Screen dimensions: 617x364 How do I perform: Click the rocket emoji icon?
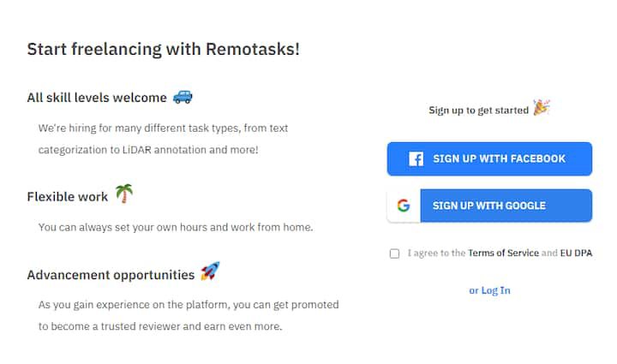coord(210,272)
